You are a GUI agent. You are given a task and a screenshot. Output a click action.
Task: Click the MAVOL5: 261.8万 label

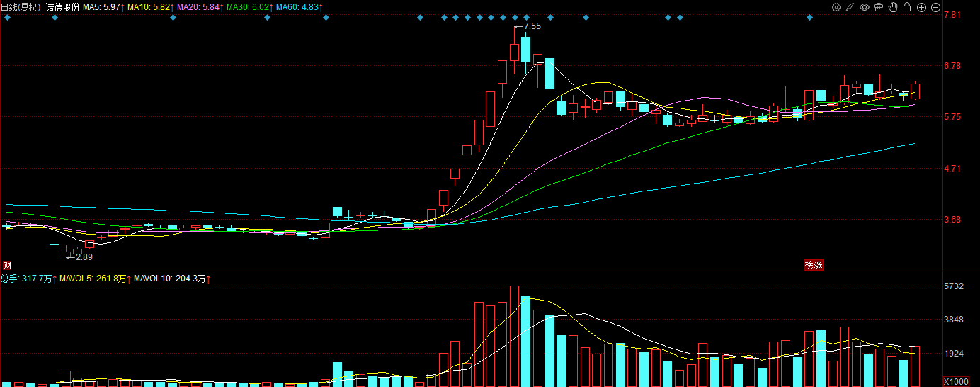96,279
